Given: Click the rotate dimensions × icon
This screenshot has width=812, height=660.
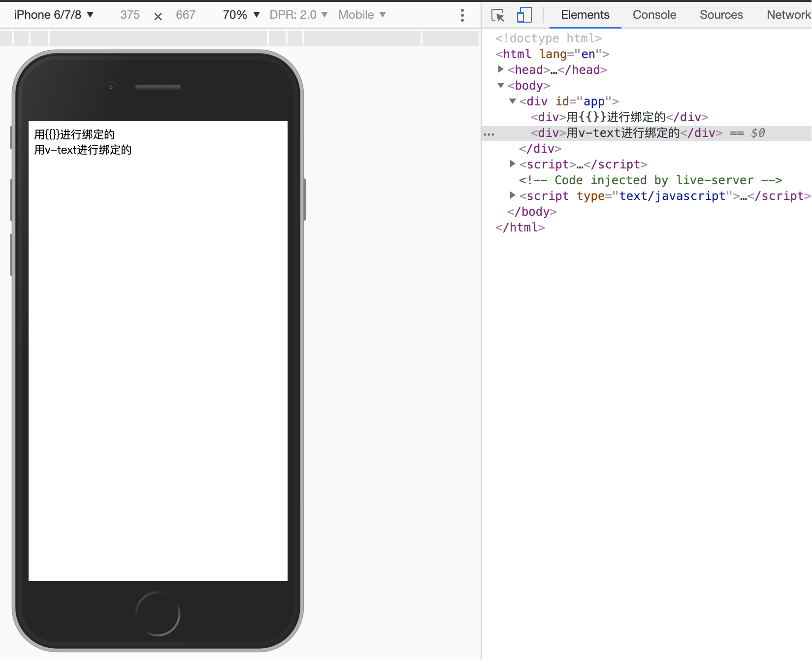Looking at the screenshot, I should [x=158, y=16].
